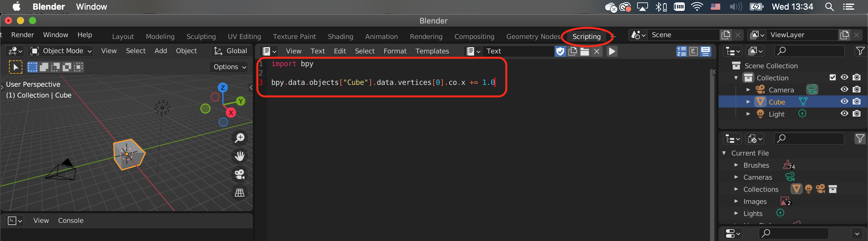The image size is (868, 241).
Task: Toggle word wrap in text editor
Action: point(693,51)
